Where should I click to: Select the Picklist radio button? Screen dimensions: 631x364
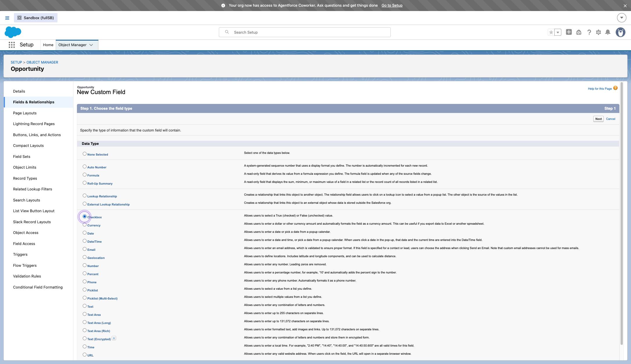click(x=84, y=290)
